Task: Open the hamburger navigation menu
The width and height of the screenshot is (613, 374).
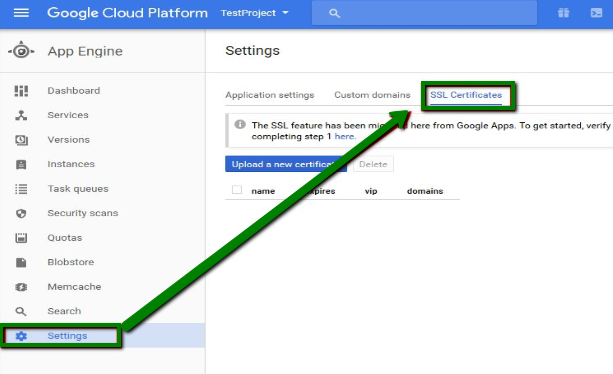Action: click(x=21, y=13)
